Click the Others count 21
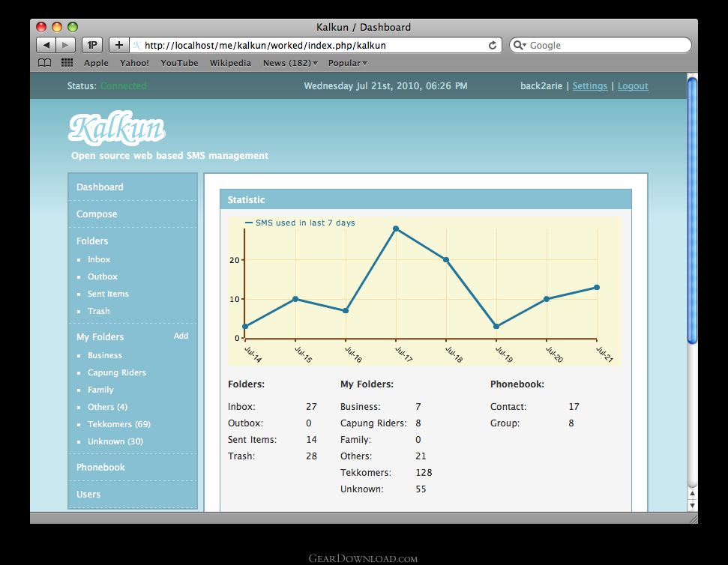The width and height of the screenshot is (728, 565). pos(421,456)
